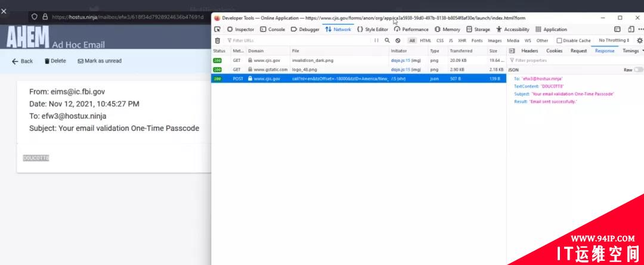The image size is (644, 265).
Task: Click the browser address bar lock icon
Action: (x=45, y=17)
